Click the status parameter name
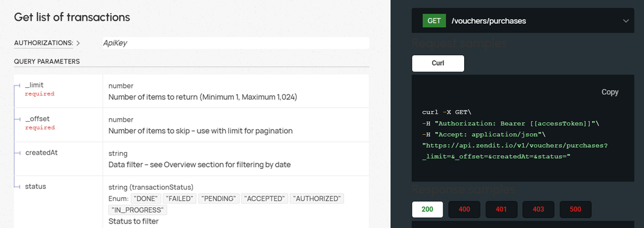The width and height of the screenshot is (644, 228). tap(35, 186)
